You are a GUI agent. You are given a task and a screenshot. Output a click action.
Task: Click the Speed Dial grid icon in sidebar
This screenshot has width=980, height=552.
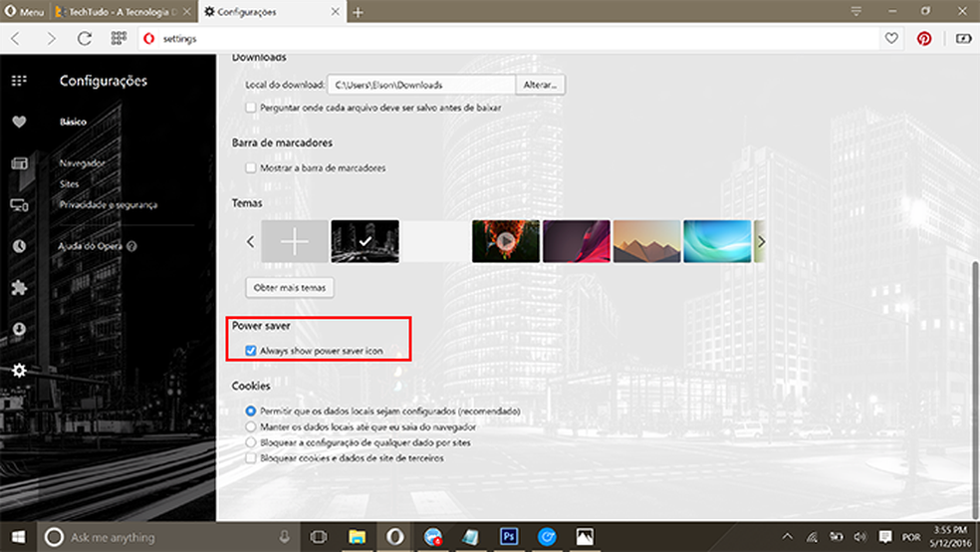pyautogui.click(x=19, y=81)
